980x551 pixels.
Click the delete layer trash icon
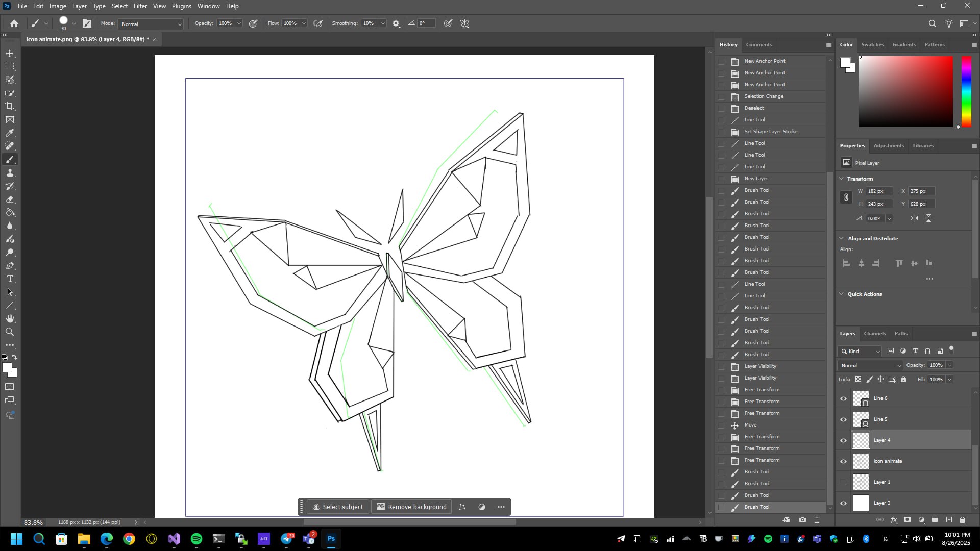point(962,520)
